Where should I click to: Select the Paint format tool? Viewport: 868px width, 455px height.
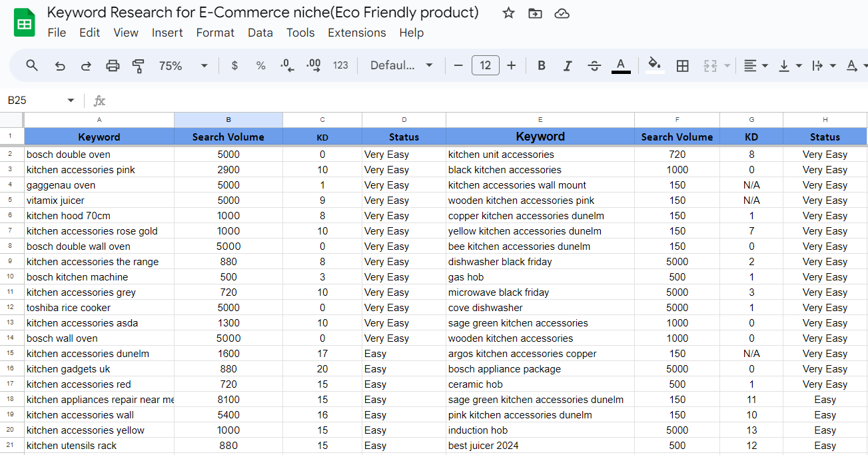coord(139,65)
